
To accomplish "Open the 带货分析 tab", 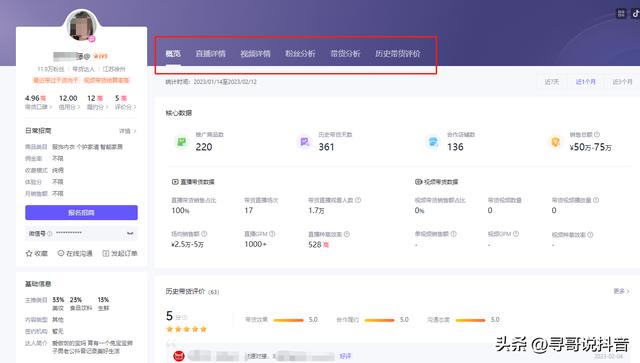I will coord(345,53).
